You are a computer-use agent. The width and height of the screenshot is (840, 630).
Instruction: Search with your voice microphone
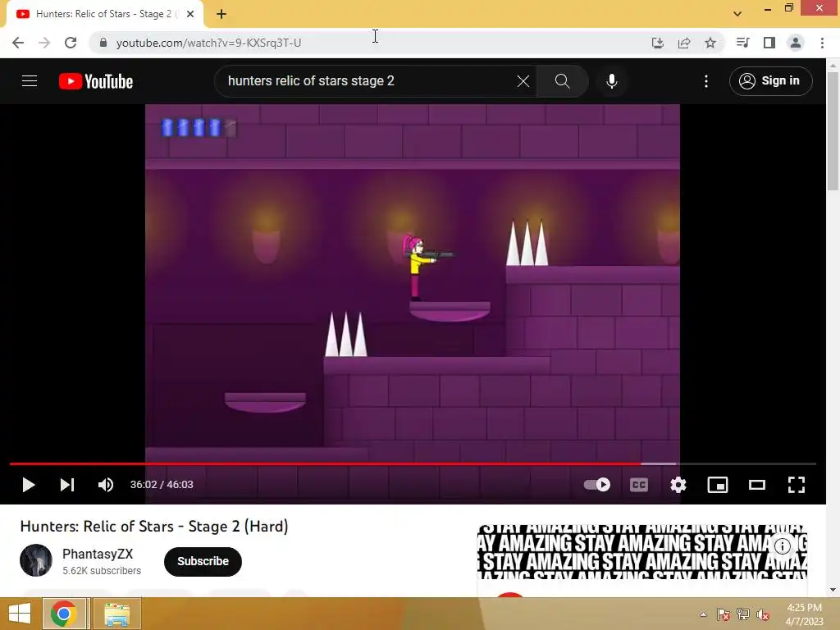612,81
